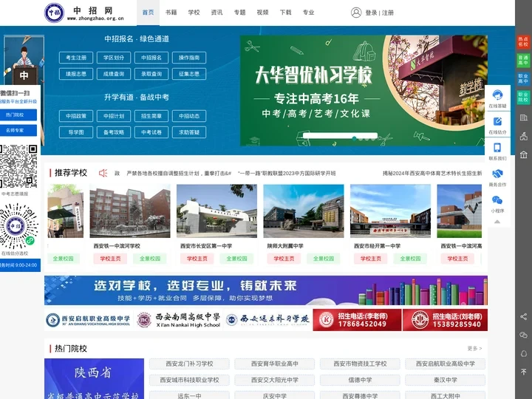The height and width of the screenshot is (399, 532).
Task: Click 商务合作 handshake icon
Action: (x=497, y=174)
